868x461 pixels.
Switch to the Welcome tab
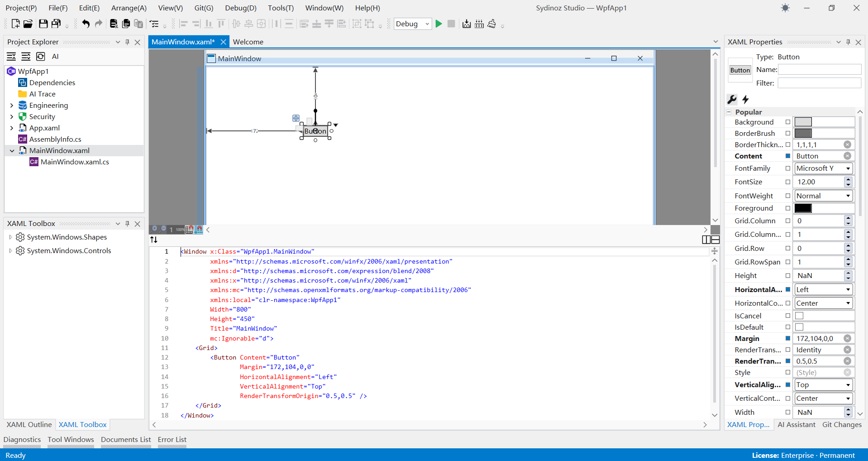248,42
